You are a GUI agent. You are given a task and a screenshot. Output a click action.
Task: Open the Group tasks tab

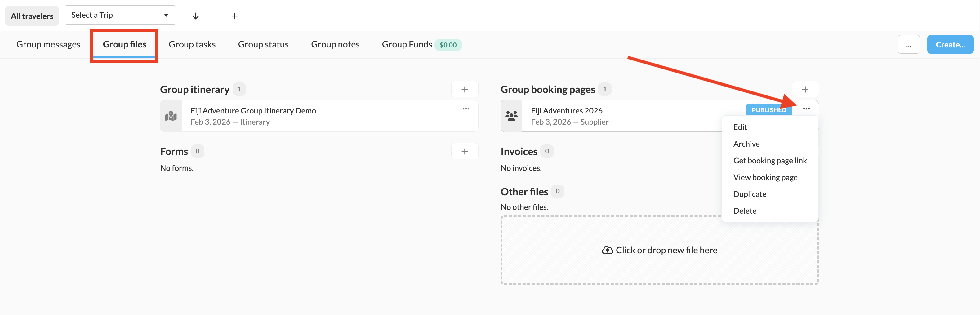pyautogui.click(x=192, y=45)
